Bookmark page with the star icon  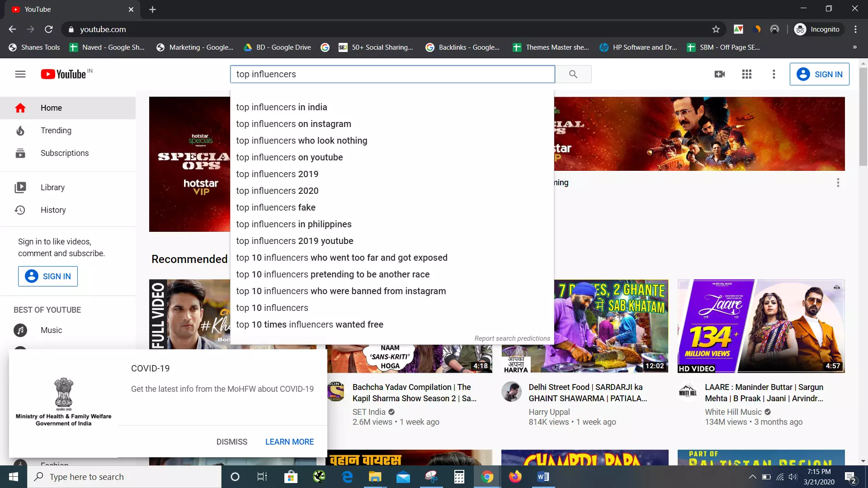pos(716,29)
